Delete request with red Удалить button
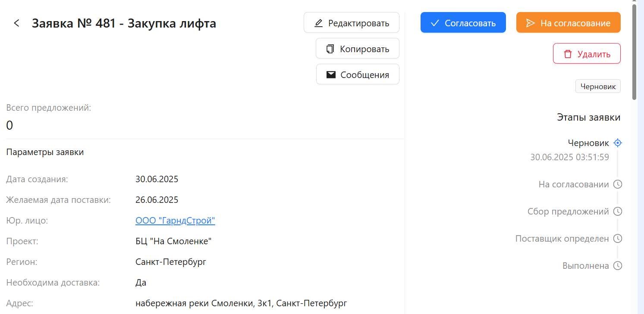Viewport: 644px width, 314px height. (587, 54)
